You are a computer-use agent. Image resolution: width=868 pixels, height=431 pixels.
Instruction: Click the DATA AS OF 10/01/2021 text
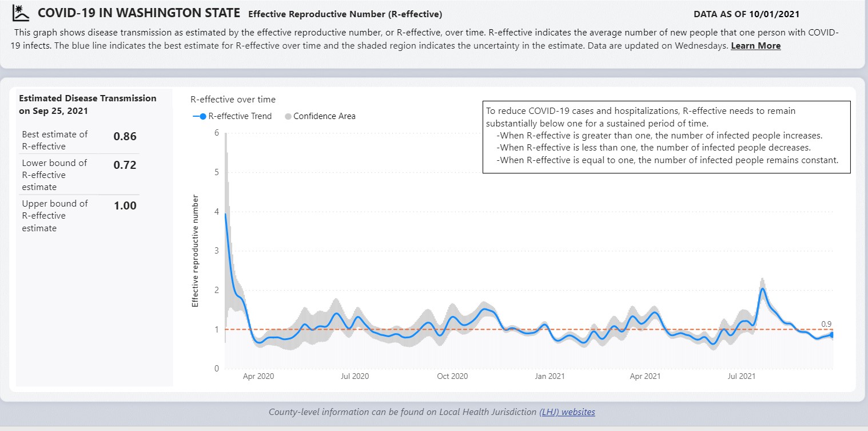[746, 14]
